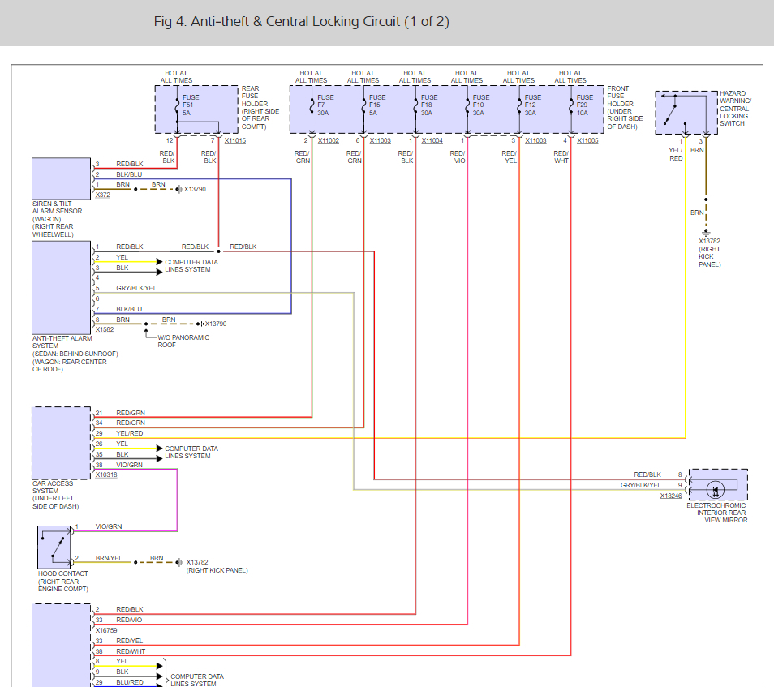Click the BRN/YEL wire label at hood contact
The height and width of the screenshot is (700, 774).
click(x=109, y=558)
